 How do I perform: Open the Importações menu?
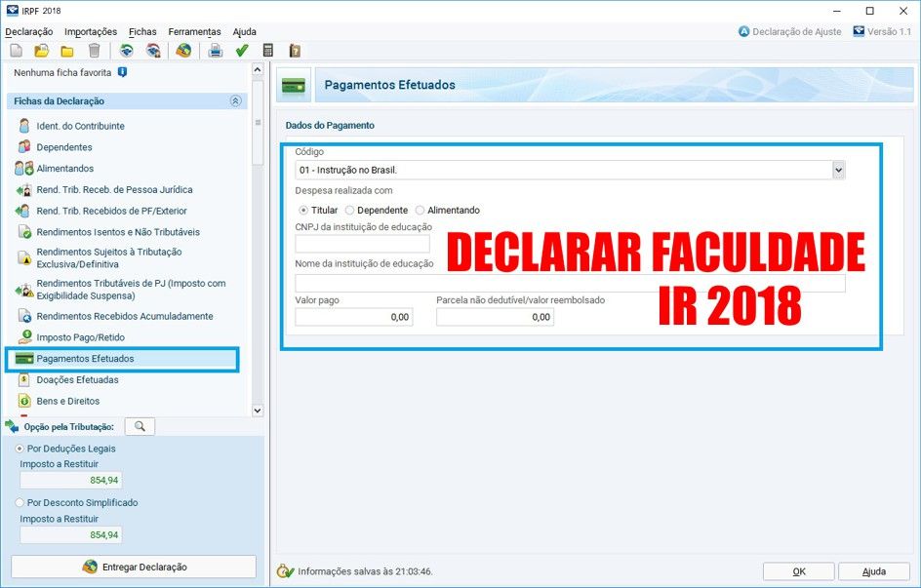(90, 31)
